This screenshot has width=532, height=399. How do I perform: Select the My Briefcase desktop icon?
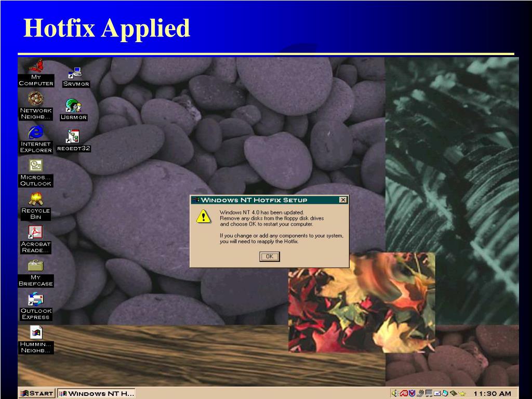coord(36,273)
